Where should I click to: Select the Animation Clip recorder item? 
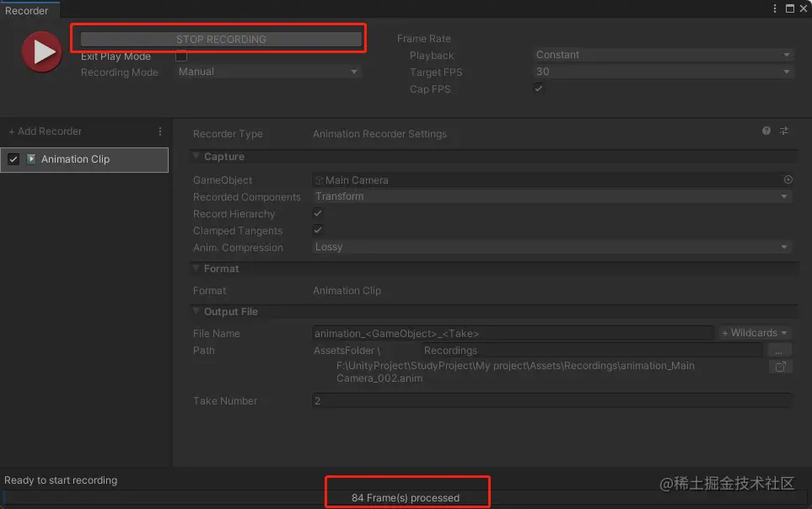(x=84, y=159)
